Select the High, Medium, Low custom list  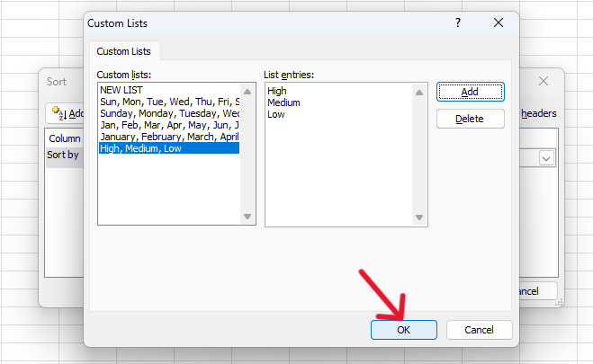coord(168,148)
